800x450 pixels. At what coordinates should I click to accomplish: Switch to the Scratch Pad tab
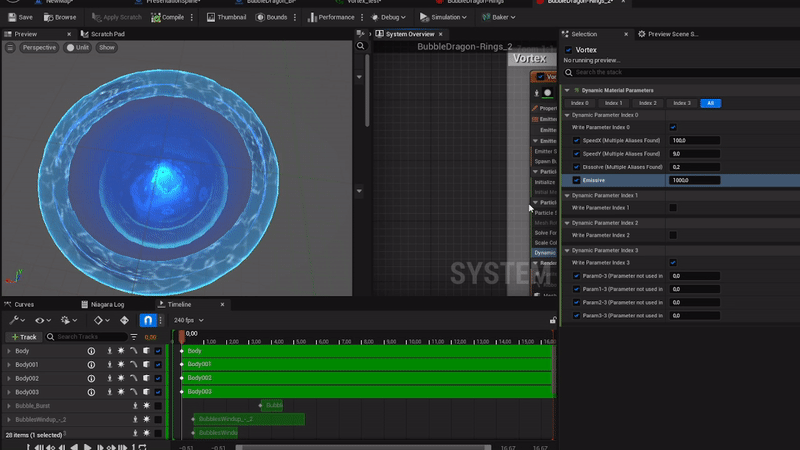(x=103, y=34)
